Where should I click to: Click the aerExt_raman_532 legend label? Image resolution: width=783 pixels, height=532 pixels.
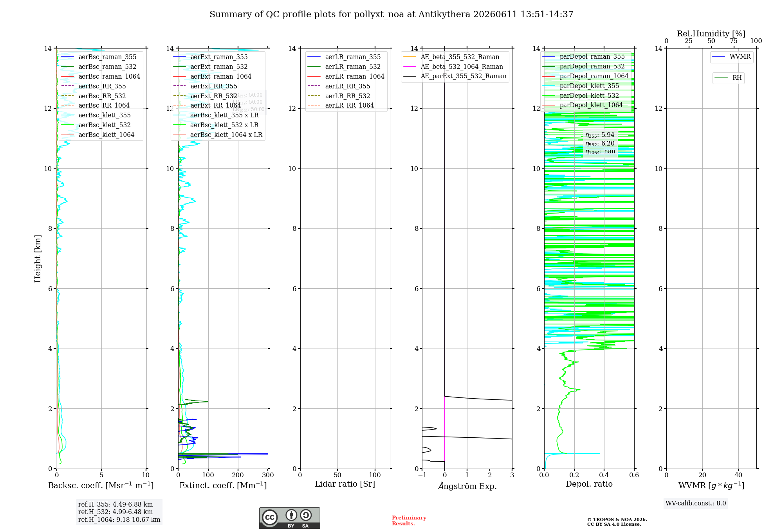pyautogui.click(x=219, y=67)
